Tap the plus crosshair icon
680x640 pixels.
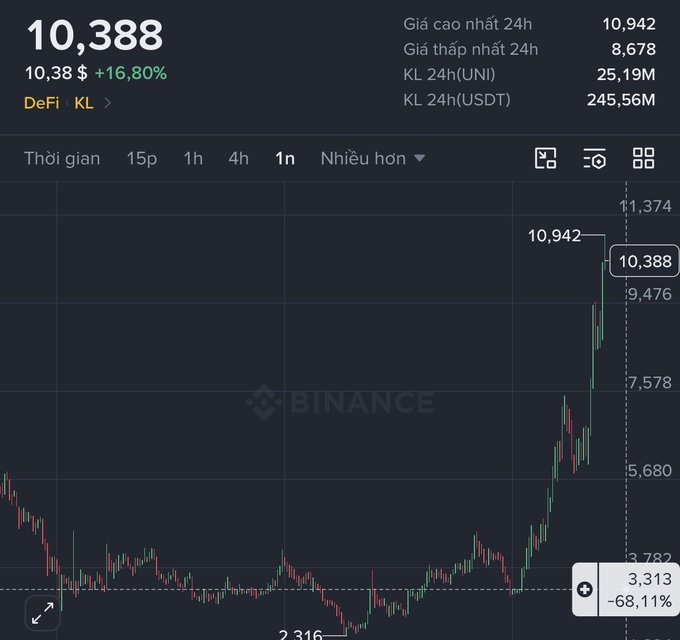click(x=585, y=589)
